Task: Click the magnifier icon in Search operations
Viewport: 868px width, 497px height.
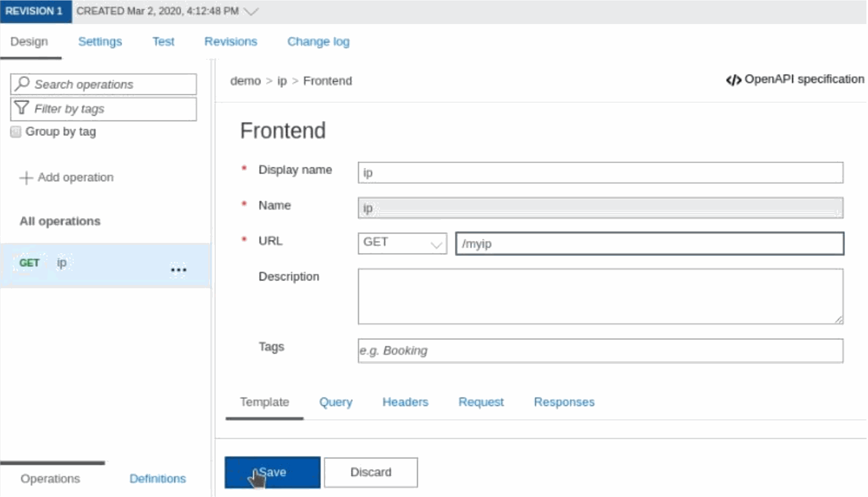Action: pyautogui.click(x=22, y=84)
